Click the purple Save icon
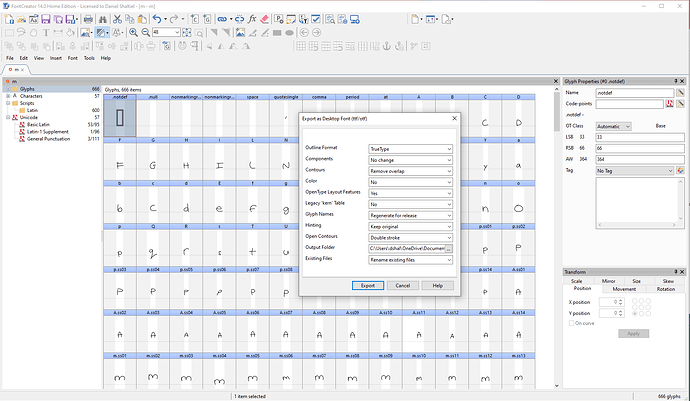690x401 pixels. tap(46, 19)
